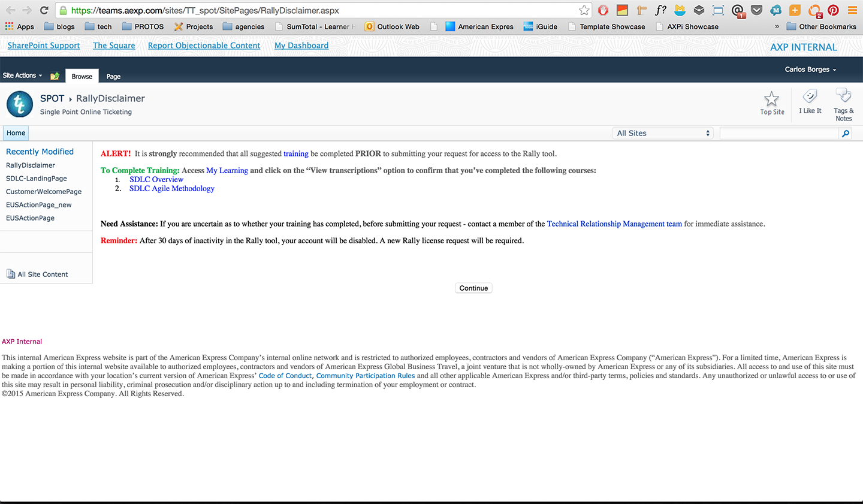863x504 pixels.
Task: Open the red stop-hand ad blocker extension
Action: 604,10
